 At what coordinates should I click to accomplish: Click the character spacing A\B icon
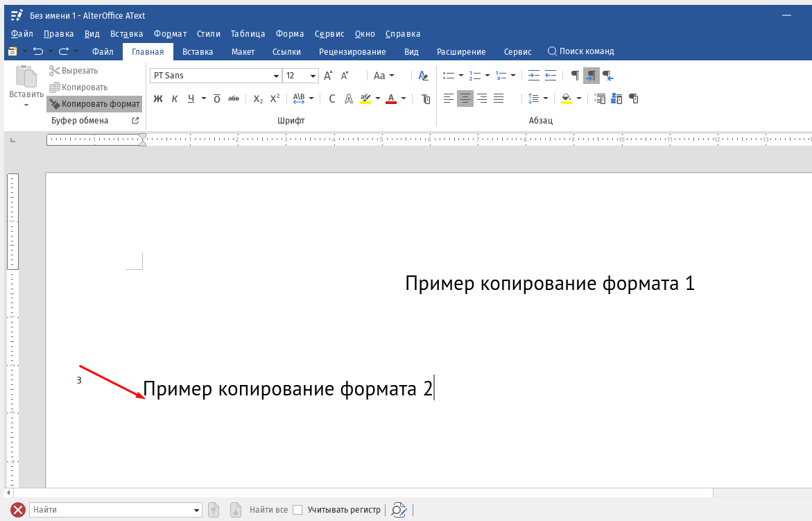pyautogui.click(x=299, y=99)
